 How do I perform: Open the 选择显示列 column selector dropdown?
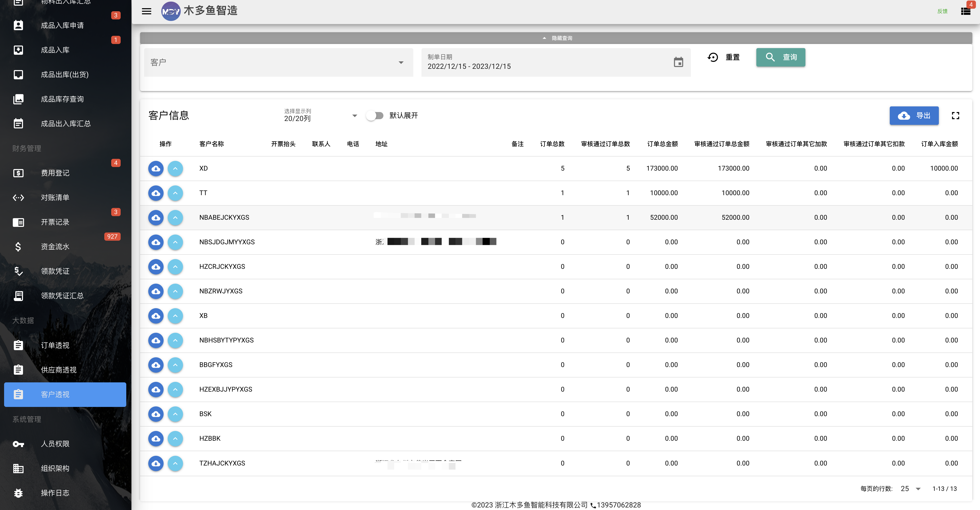click(x=321, y=115)
